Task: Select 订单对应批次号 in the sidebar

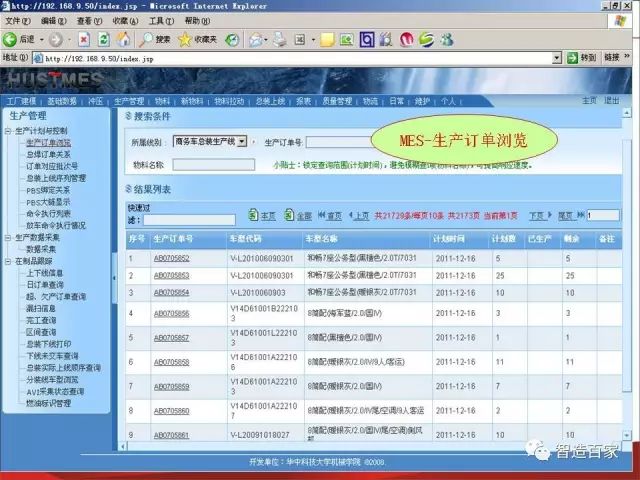Action: click(x=52, y=167)
